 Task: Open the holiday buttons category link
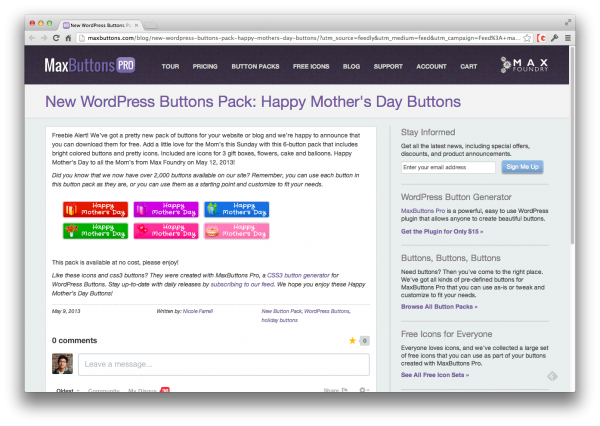tap(279, 320)
